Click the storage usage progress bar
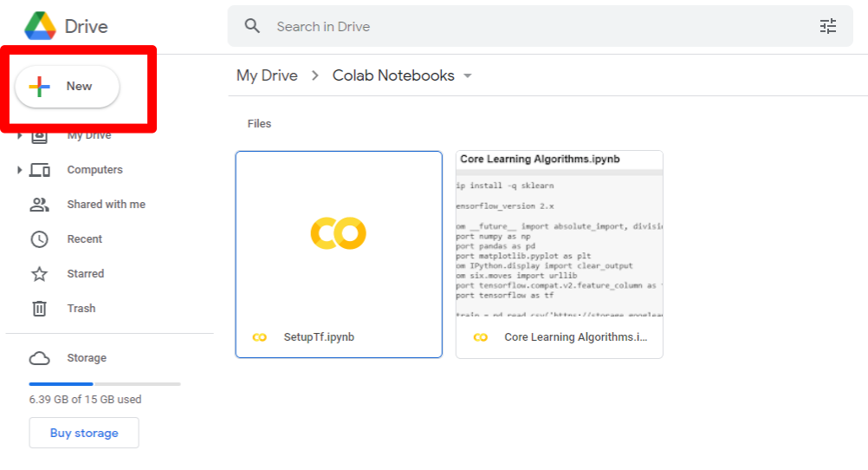The width and height of the screenshot is (868, 470). tap(104, 383)
